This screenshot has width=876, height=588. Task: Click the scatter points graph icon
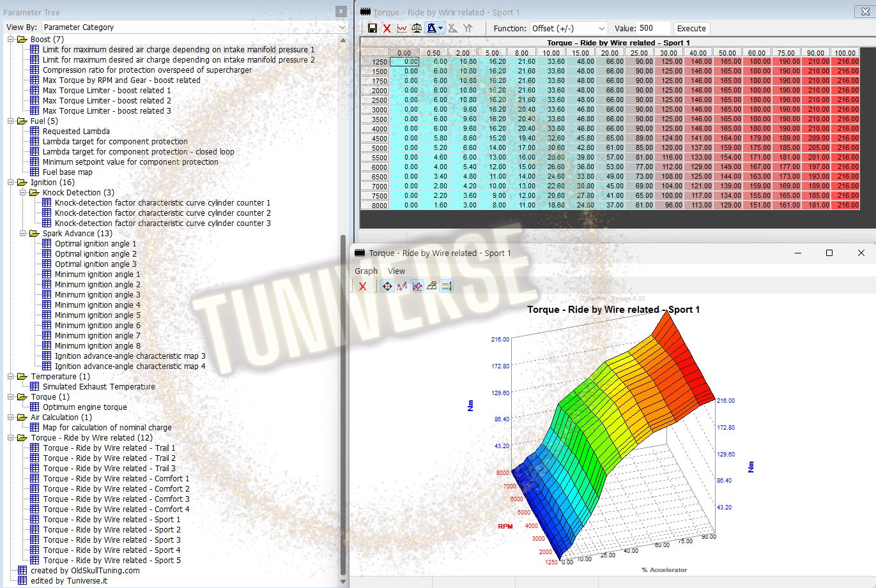click(x=402, y=286)
